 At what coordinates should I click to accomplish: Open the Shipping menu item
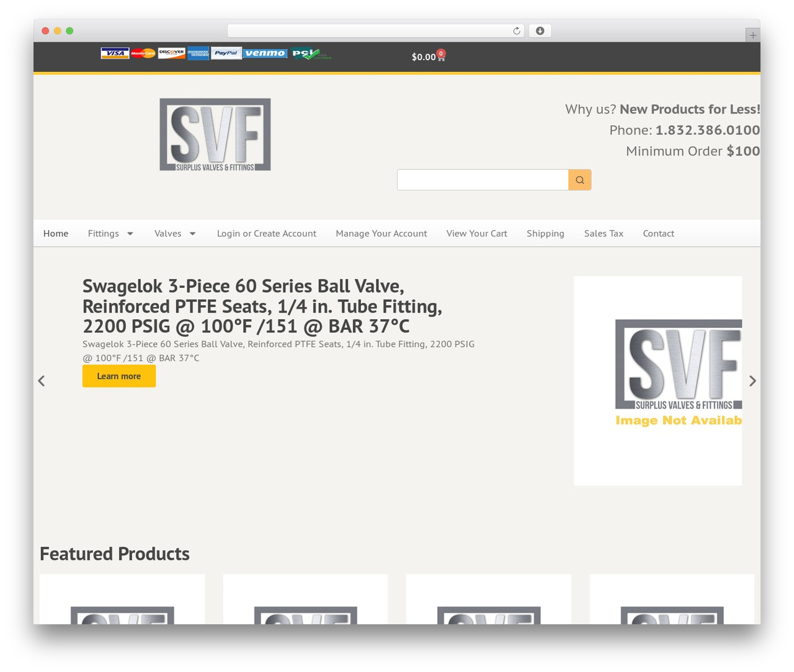pyautogui.click(x=546, y=234)
